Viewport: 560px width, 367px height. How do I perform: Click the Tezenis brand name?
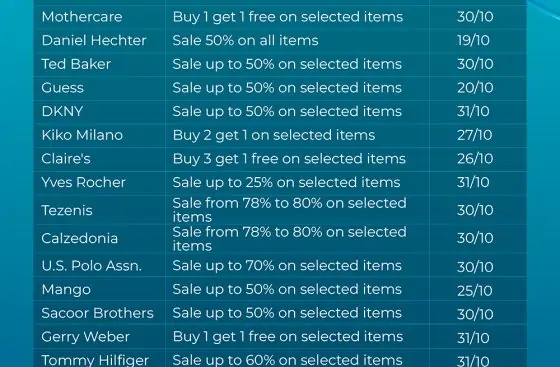click(x=67, y=210)
